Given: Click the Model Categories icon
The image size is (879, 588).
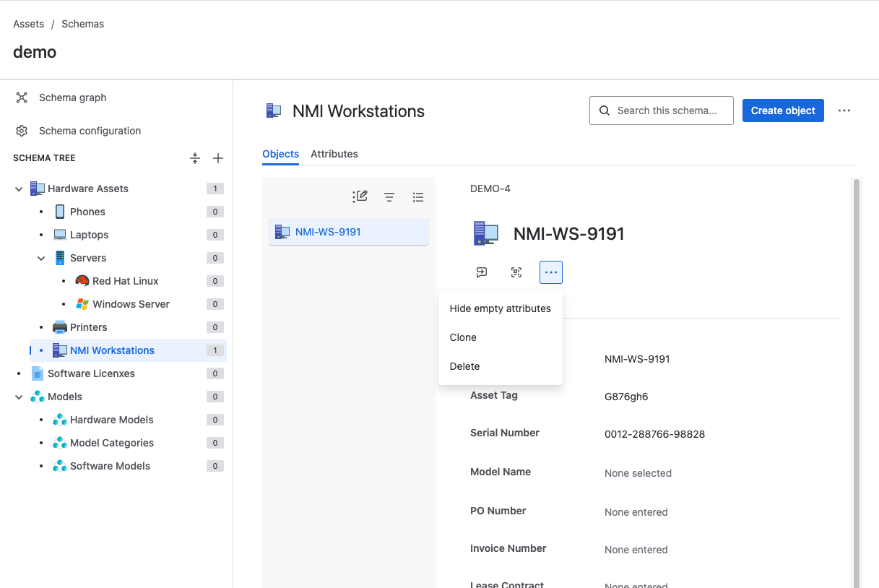Looking at the screenshot, I should (60, 443).
